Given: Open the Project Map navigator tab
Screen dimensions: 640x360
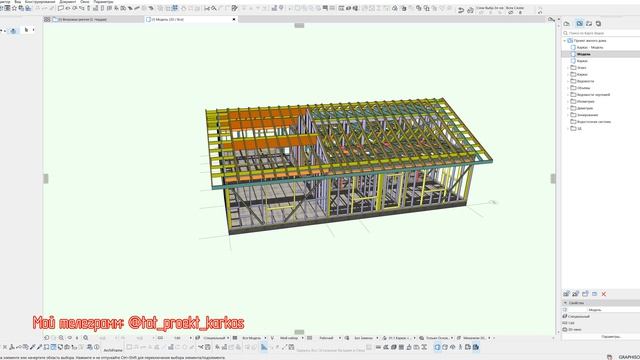Looking at the screenshot, I should point(567,24).
